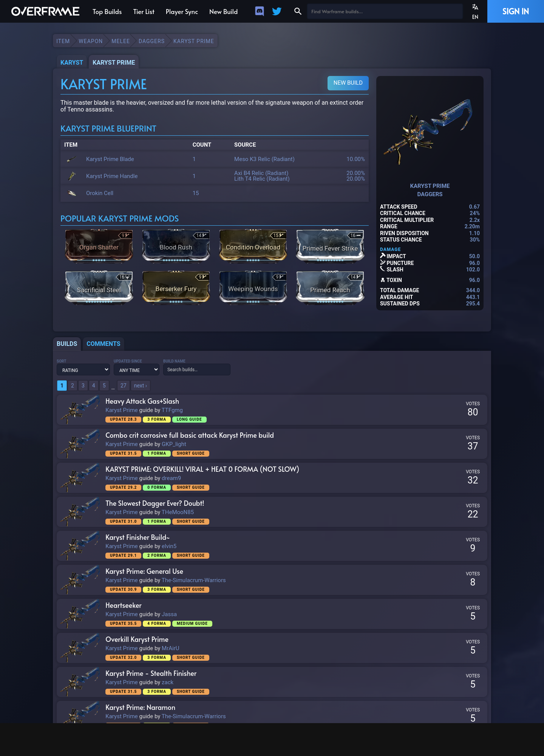Click weapon thumbnail for Heavy Attack Gas+Slash build
544x756 pixels.
click(81, 410)
